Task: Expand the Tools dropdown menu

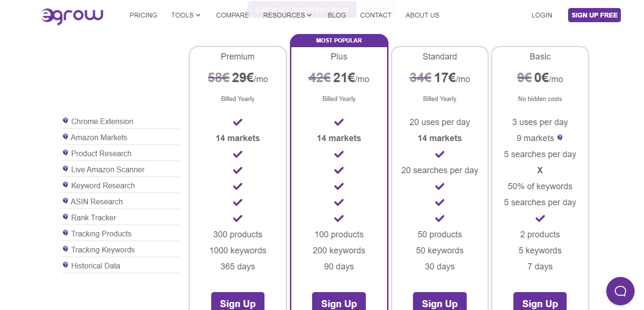Action: point(186,15)
